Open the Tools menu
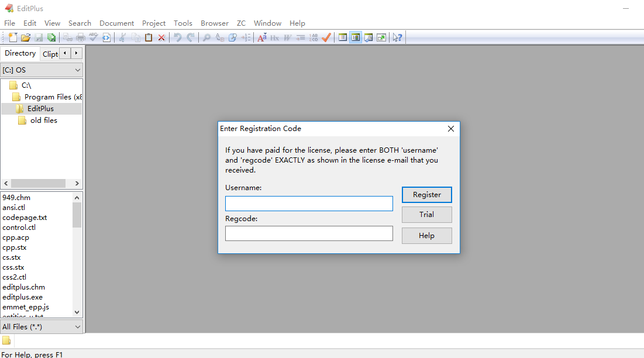Screen dimensions: 644x358 (182, 23)
